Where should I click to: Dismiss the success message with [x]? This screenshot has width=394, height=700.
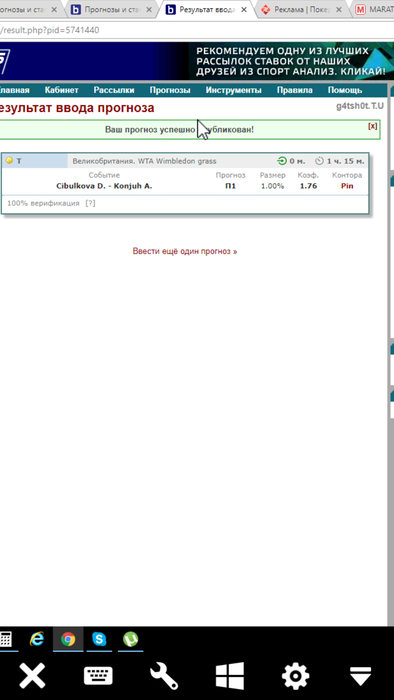[373, 126]
